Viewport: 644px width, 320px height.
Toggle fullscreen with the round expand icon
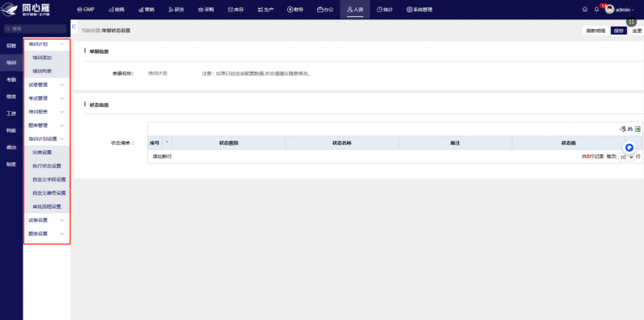tap(631, 22)
